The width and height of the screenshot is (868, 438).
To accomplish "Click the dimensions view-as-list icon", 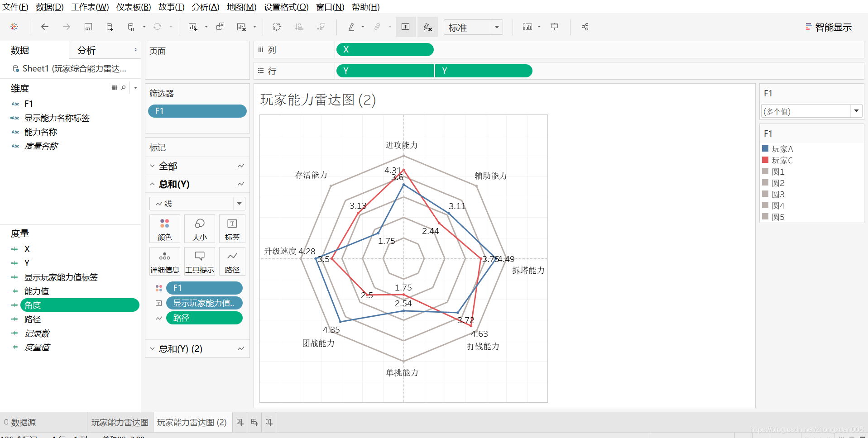I will click(115, 88).
